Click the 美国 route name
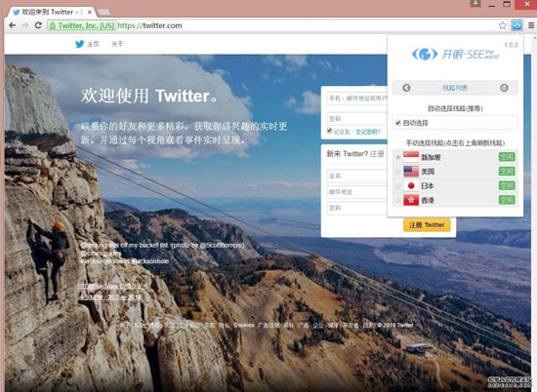537x392 pixels. (x=428, y=172)
